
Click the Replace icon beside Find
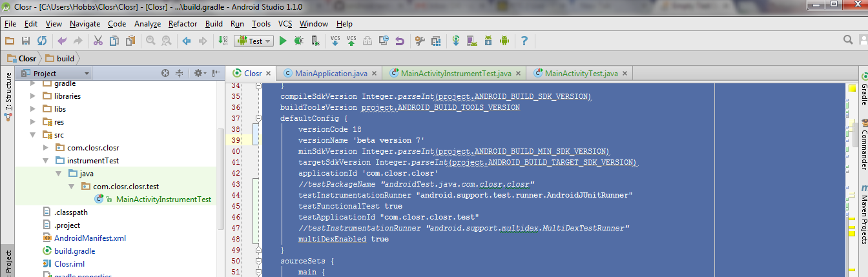(x=167, y=41)
